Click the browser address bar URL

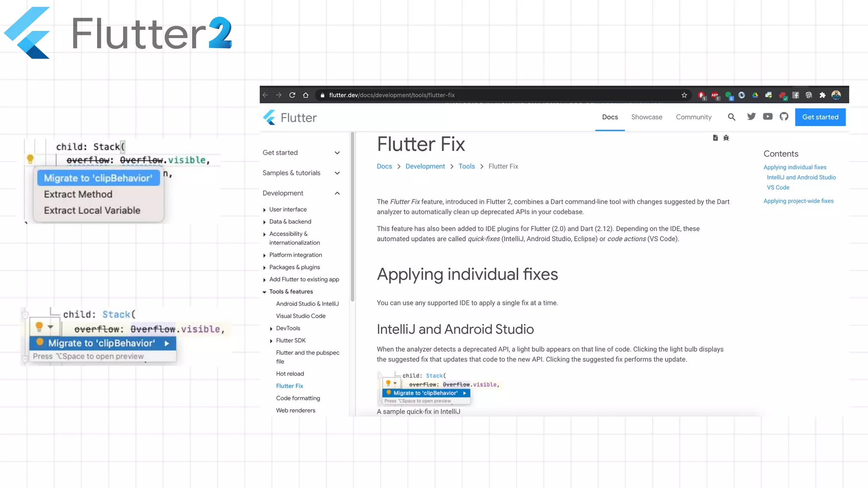tap(392, 95)
